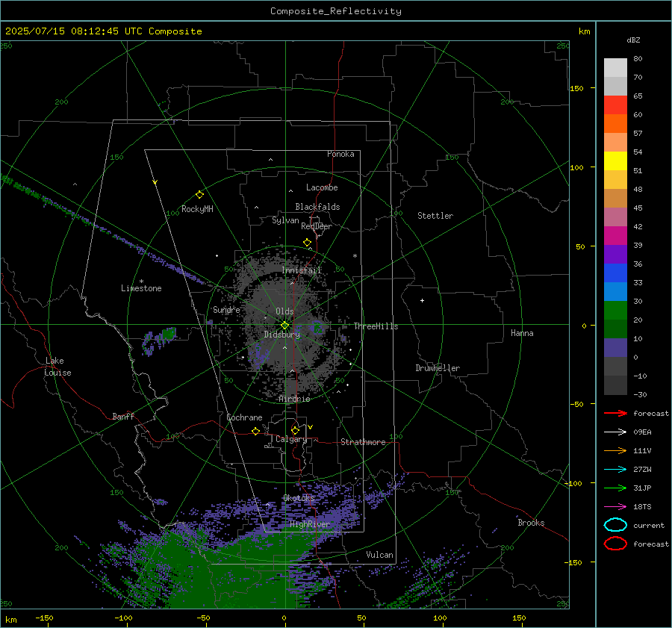Pick purple swatch between 39 and 36 dBZ
The image size is (672, 628).
(615, 254)
